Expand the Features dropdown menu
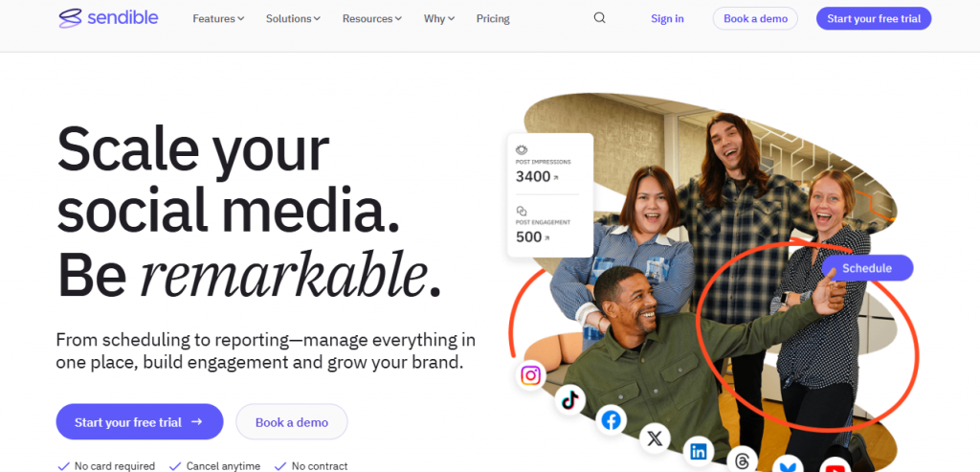The height and width of the screenshot is (472, 980). click(x=218, y=19)
